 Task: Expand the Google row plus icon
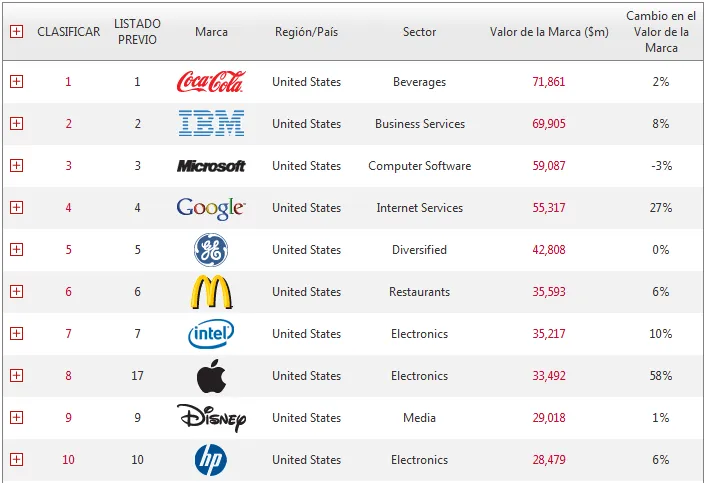[x=16, y=208]
